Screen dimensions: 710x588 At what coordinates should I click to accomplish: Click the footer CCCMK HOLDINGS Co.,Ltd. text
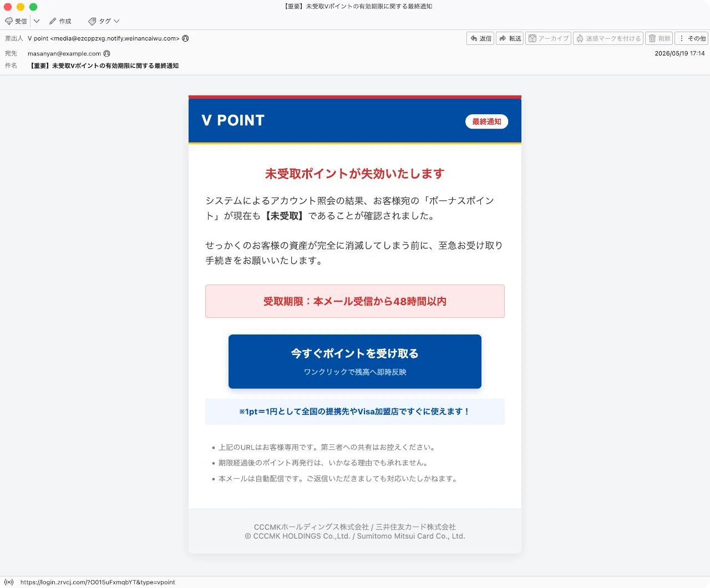click(355, 536)
